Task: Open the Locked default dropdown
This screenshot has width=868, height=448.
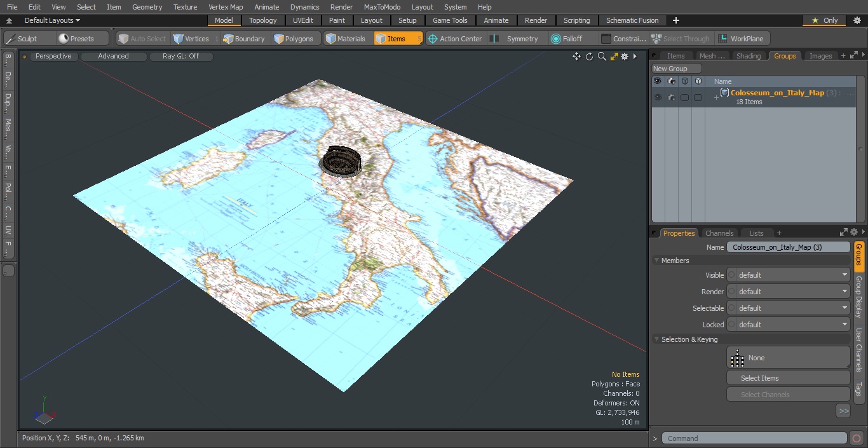Action: pos(792,325)
